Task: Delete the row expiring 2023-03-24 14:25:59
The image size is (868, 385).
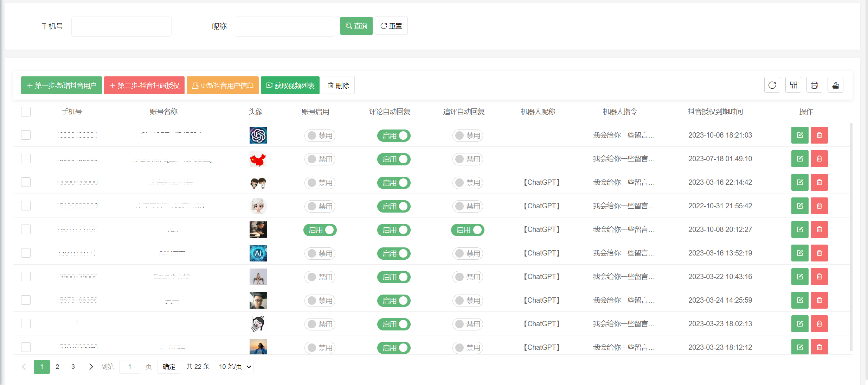Action: point(819,300)
